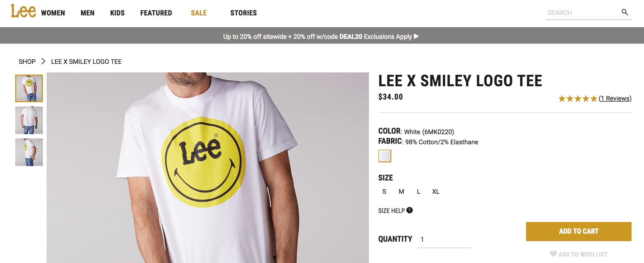This screenshot has width=644, height=263.
Task: Click the search magnifying glass icon
Action: coord(625,12)
